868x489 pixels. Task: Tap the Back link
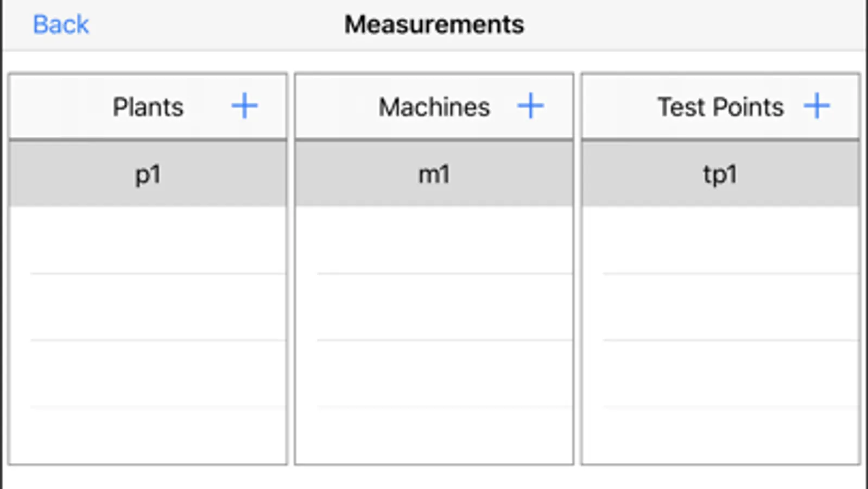pyautogui.click(x=60, y=24)
